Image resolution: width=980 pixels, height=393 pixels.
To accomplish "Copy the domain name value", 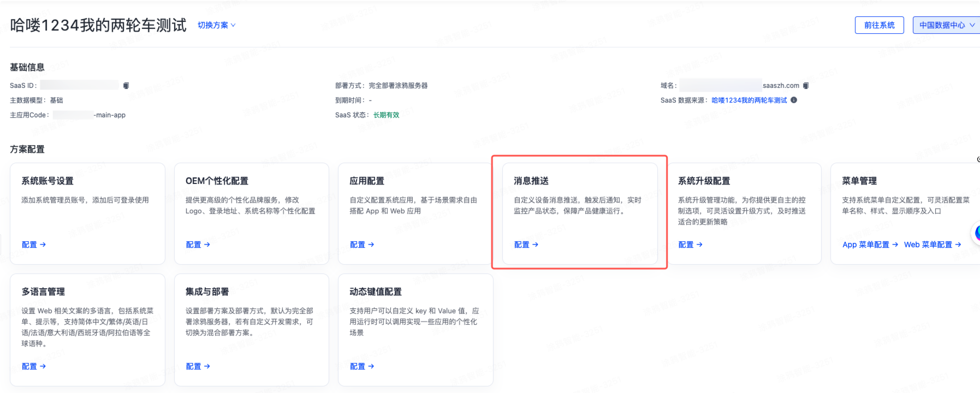I will click(x=806, y=86).
